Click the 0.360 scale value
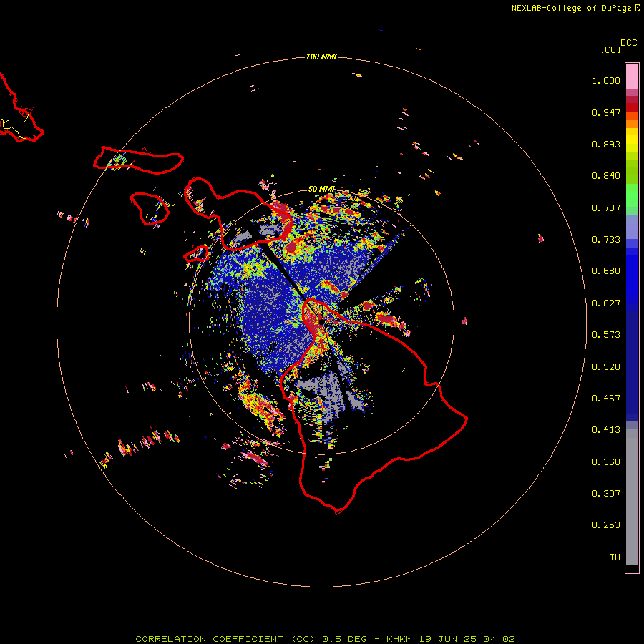This screenshot has height=644, width=644. (x=606, y=462)
